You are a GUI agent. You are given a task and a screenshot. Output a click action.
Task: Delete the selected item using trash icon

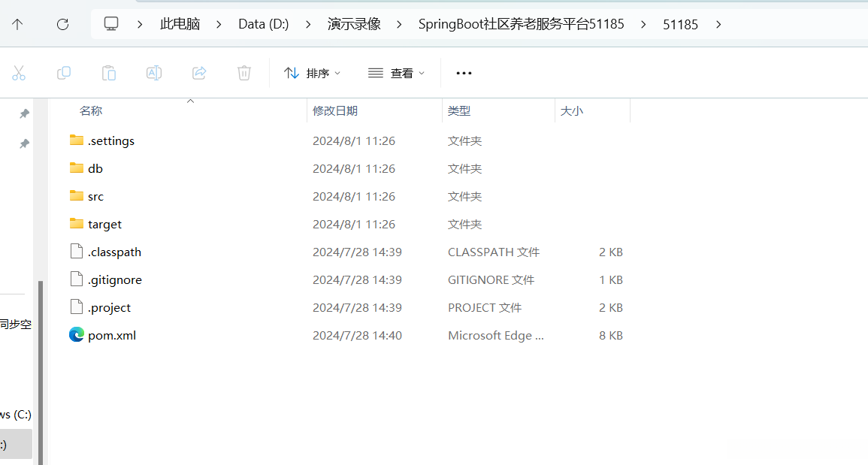(244, 73)
